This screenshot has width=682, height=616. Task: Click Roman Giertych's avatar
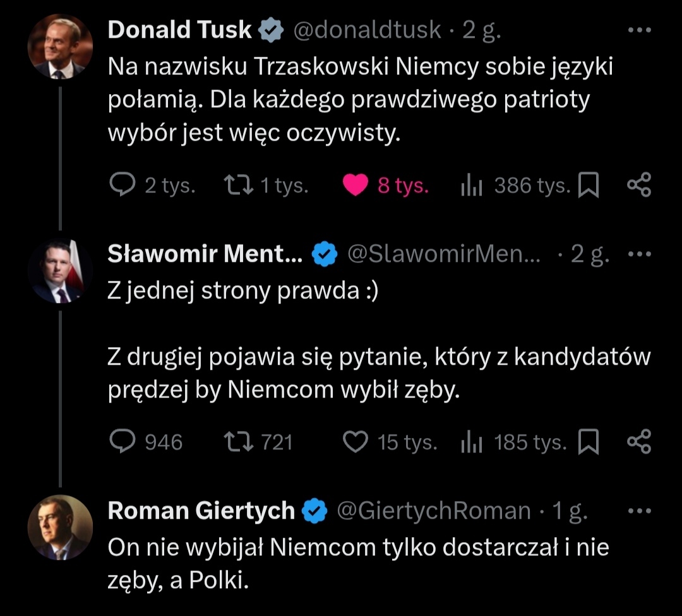pyautogui.click(x=61, y=527)
